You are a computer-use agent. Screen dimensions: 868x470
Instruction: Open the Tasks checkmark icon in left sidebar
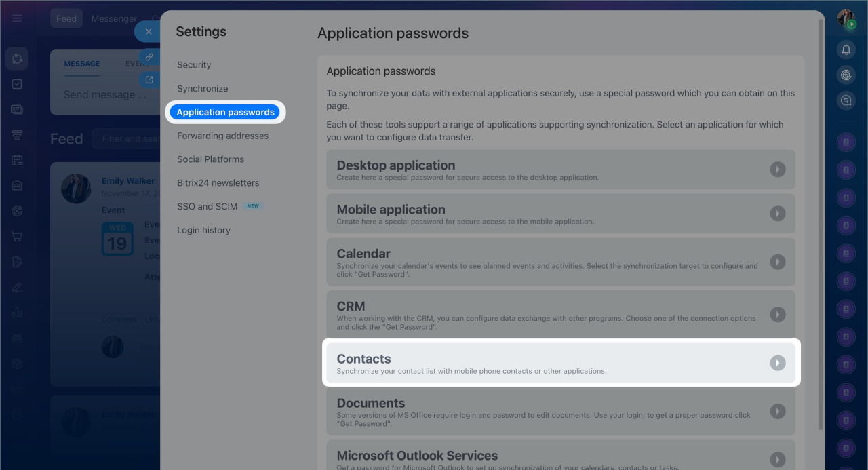pos(17,84)
